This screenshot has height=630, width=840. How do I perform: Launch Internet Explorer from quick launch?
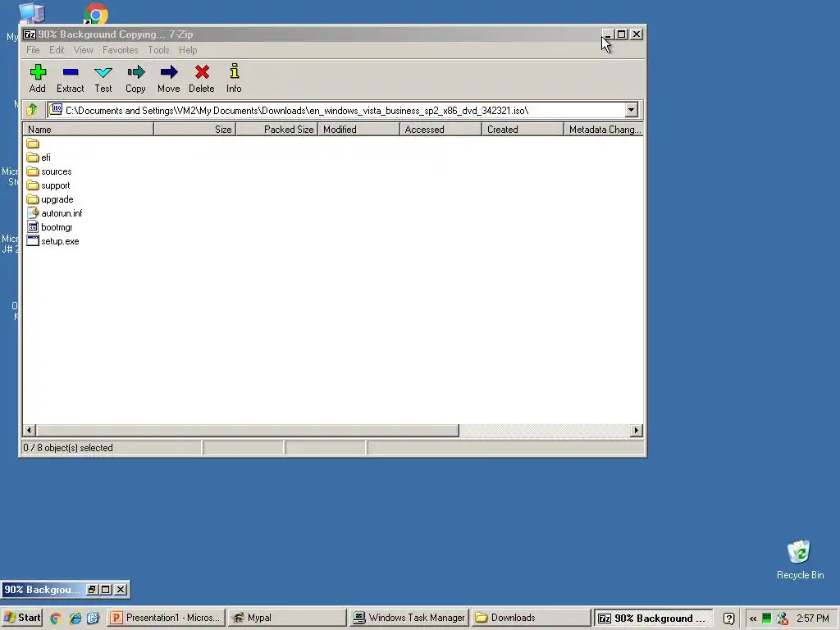pyautogui.click(x=75, y=619)
